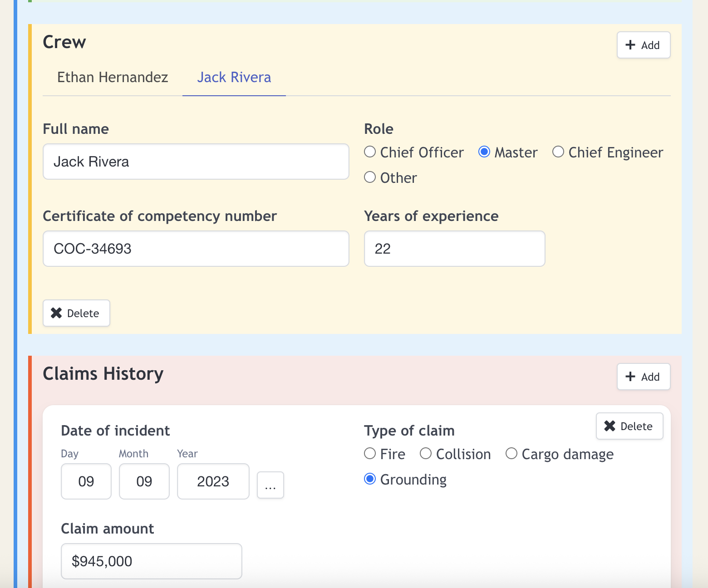Select Master role radio button
This screenshot has width=708, height=588.
484,152
